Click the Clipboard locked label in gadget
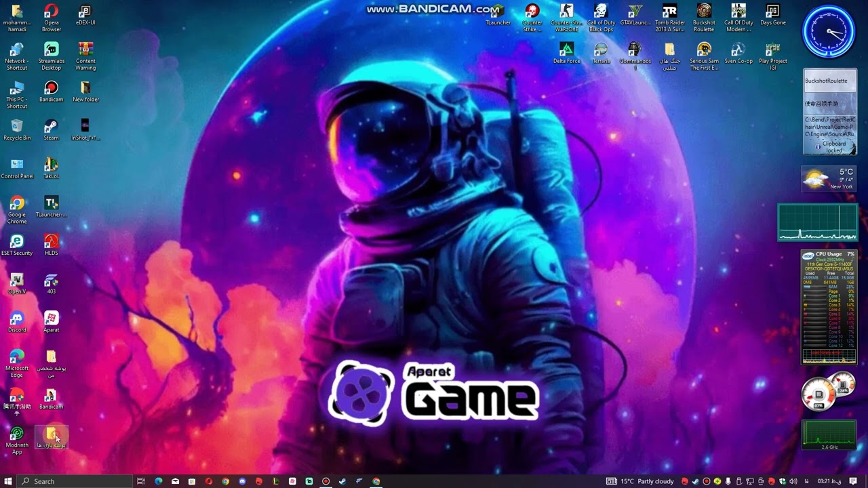868x488 pixels. pyautogui.click(x=833, y=147)
